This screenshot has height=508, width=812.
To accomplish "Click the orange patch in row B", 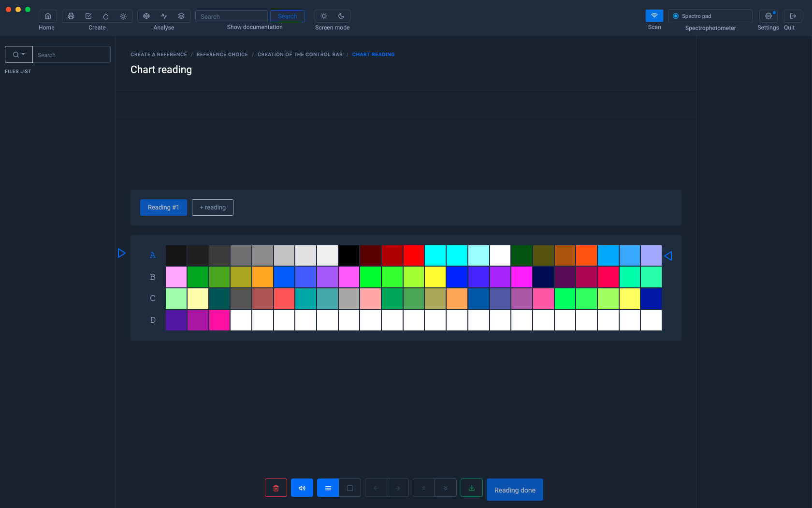I will click(x=262, y=277).
